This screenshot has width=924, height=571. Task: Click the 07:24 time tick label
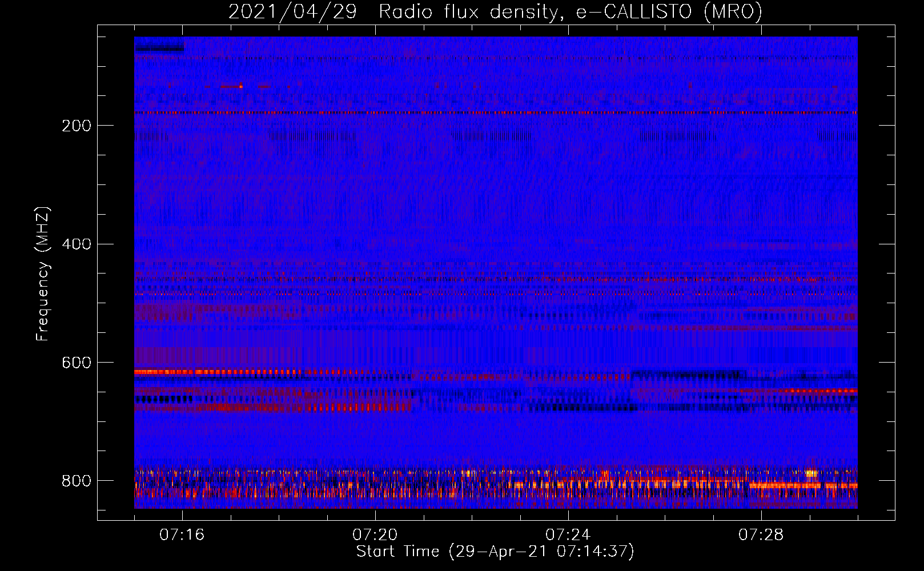pos(568,535)
